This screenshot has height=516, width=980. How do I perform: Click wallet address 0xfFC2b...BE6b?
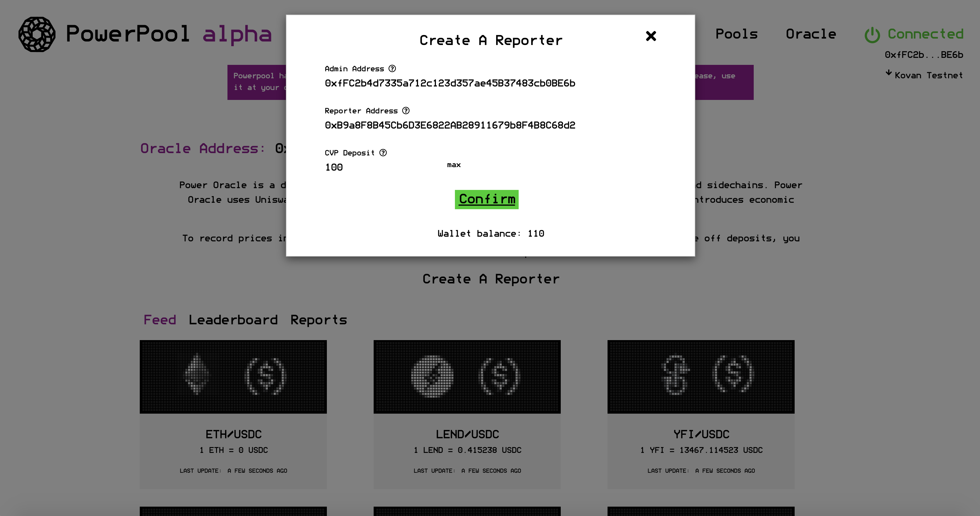924,55
